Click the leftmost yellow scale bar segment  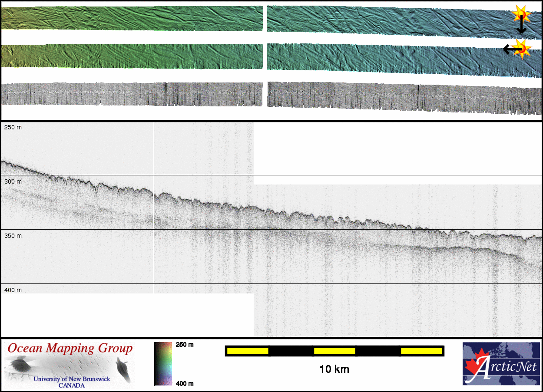pyautogui.click(x=248, y=351)
